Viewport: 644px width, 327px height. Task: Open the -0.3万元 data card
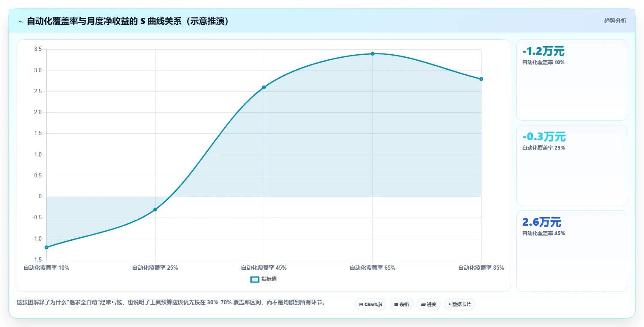point(572,165)
